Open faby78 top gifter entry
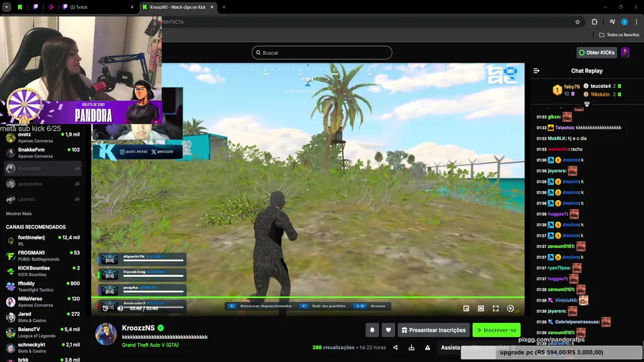This screenshot has height=362, width=644. point(567,90)
